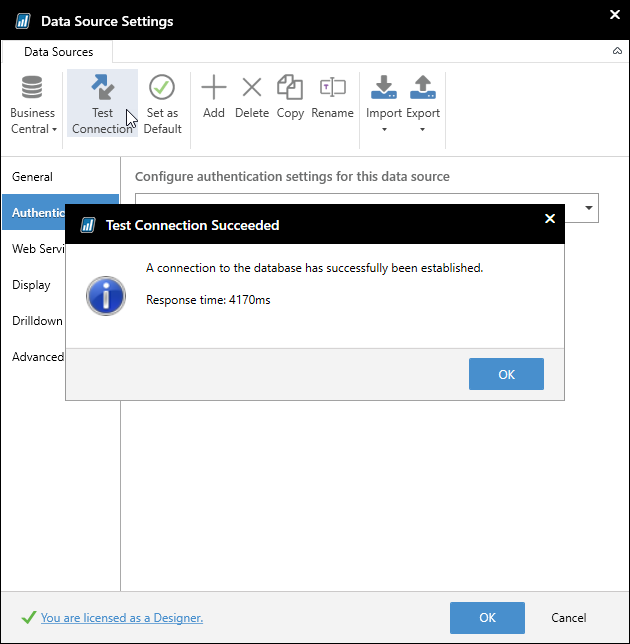Delete the selected data source
630x644 pixels.
[x=252, y=96]
